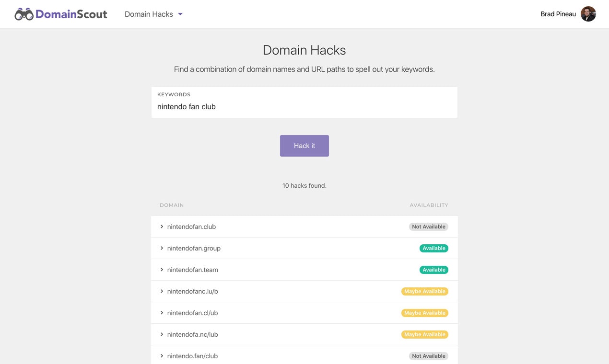Expand the nintendofan.team row chevron
This screenshot has height=364, width=609.
tap(162, 270)
